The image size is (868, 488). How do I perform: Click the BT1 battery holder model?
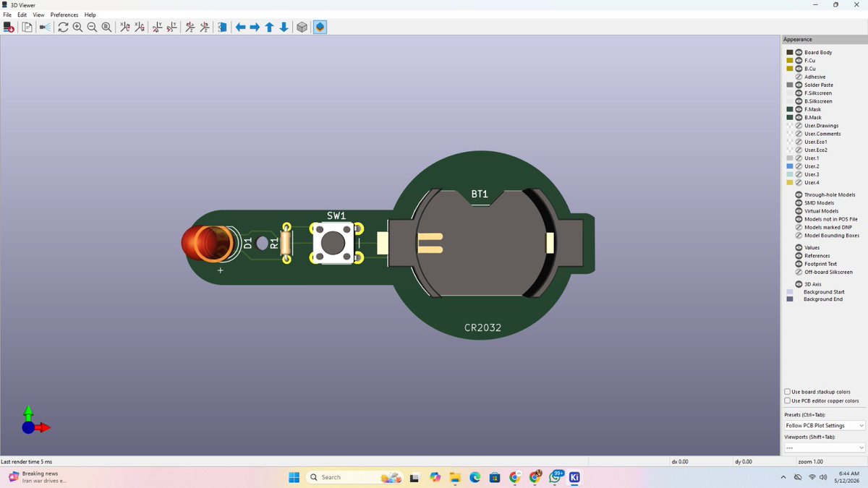[x=481, y=243]
